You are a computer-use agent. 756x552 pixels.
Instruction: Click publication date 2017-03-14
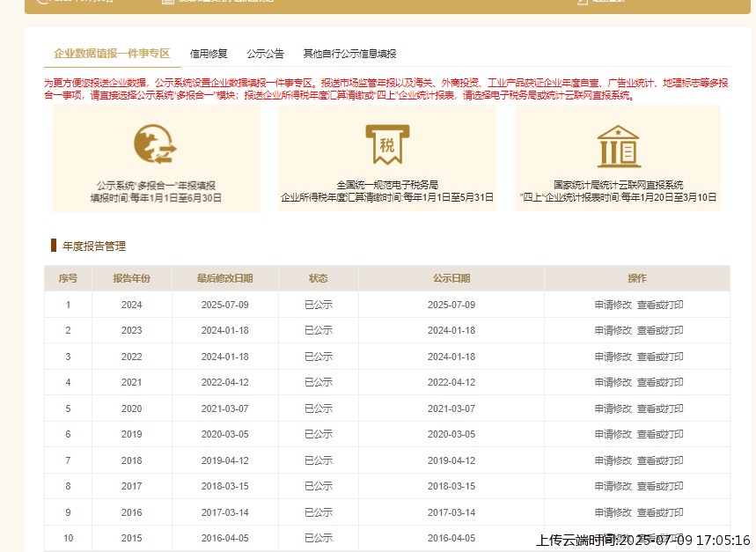(x=451, y=512)
